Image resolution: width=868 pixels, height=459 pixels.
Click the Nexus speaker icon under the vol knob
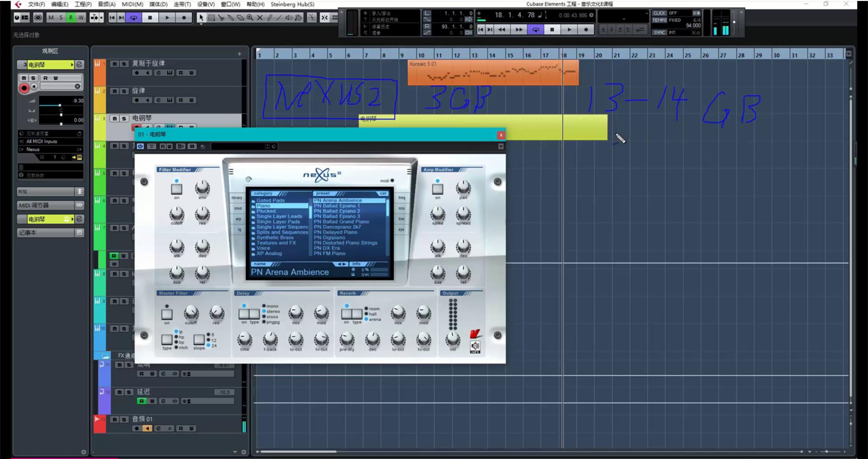click(x=475, y=346)
